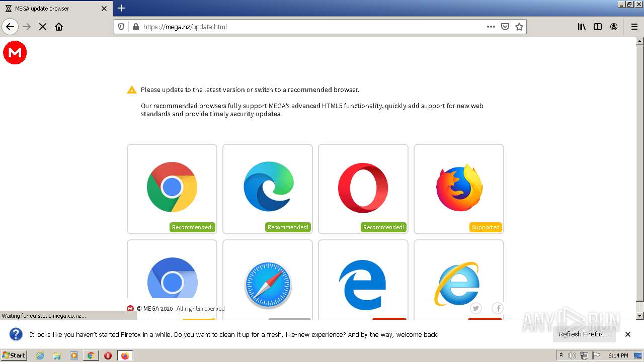
Task: Select the Firefox taskbar button
Action: [125, 355]
